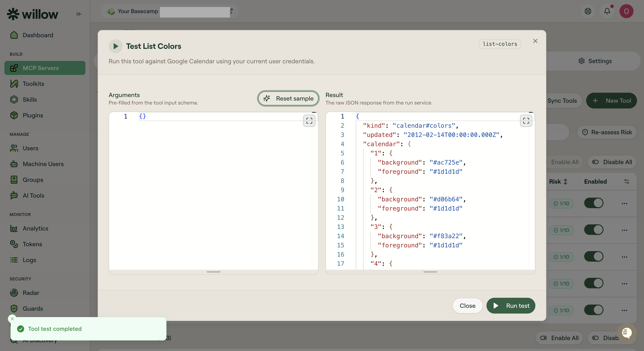Open Machine Users page
Screen dimensions: 644x351
coord(45,164)
